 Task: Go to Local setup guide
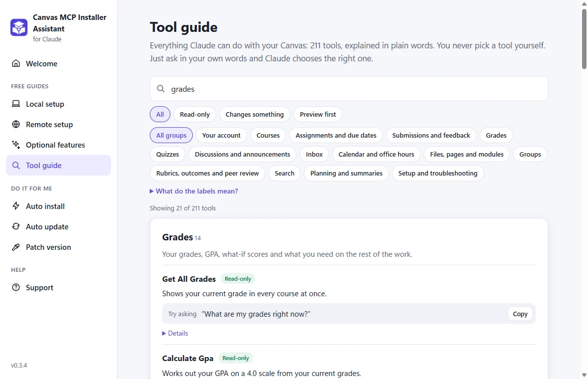coord(58,104)
